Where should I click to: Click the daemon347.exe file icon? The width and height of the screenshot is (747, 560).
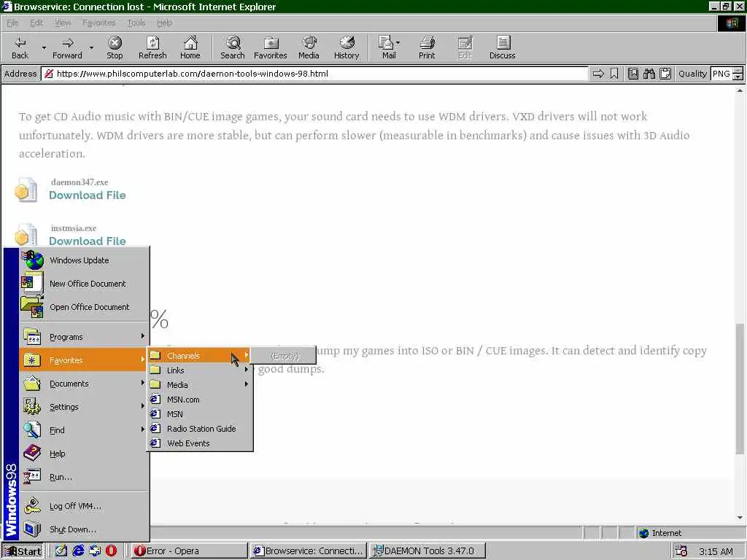point(26,190)
